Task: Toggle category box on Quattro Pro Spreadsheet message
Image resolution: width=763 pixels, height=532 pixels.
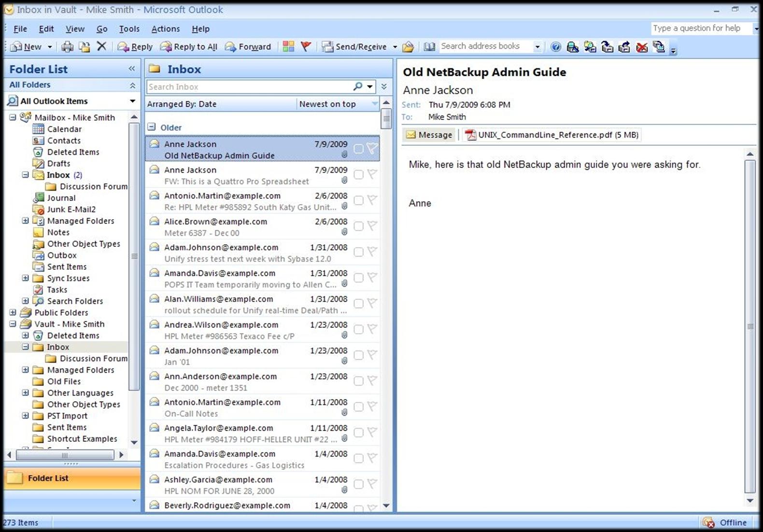Action: coord(358,174)
